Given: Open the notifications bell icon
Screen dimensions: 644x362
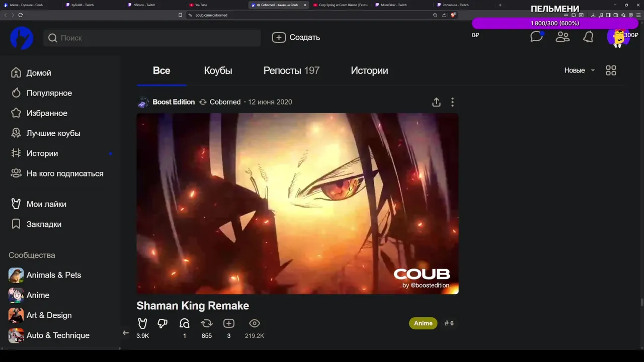Looking at the screenshot, I should point(588,37).
